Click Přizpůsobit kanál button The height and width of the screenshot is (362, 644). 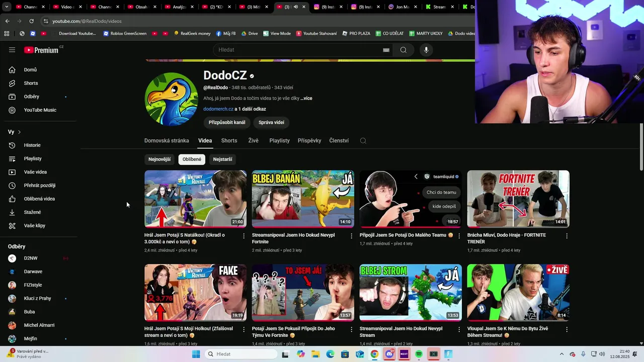click(227, 122)
